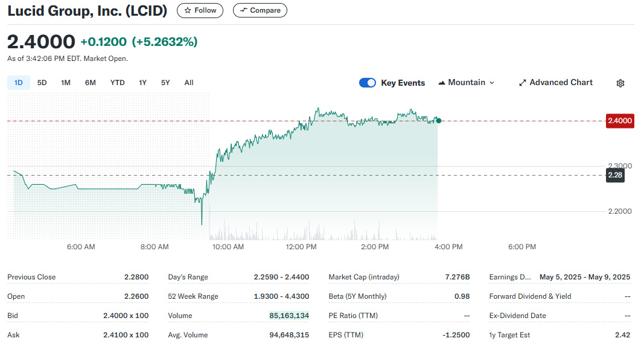Click the Forward Dividend & Yield label
The height and width of the screenshot is (344, 644).
point(531,296)
